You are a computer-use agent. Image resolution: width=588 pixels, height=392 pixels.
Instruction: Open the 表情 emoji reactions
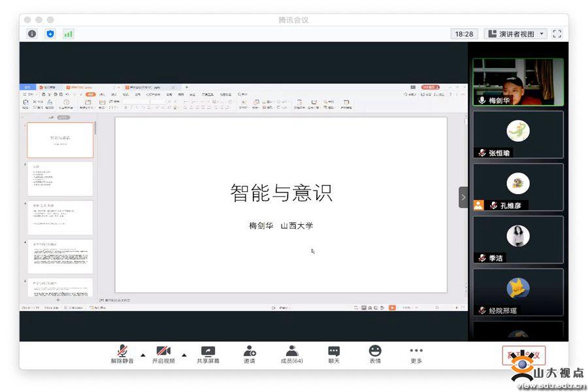pos(375,355)
